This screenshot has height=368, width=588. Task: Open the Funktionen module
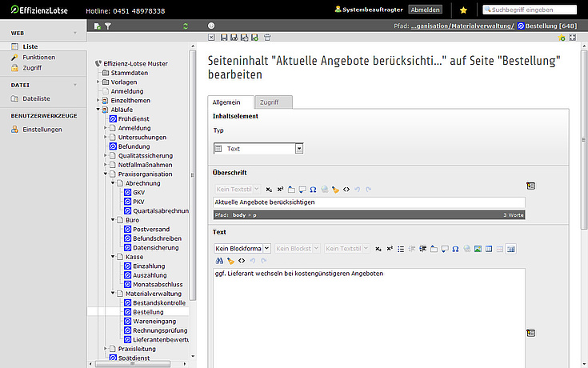[x=38, y=57]
